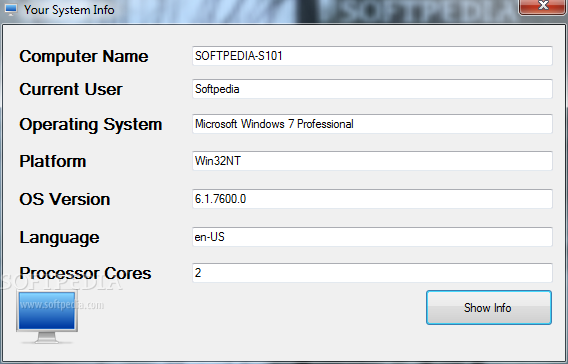Click the Current User label
Image resolution: width=568 pixels, height=364 pixels.
tap(71, 89)
